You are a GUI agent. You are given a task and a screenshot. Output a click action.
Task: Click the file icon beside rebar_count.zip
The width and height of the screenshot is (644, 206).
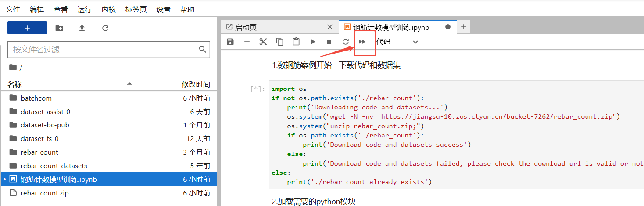pyautogui.click(x=13, y=193)
